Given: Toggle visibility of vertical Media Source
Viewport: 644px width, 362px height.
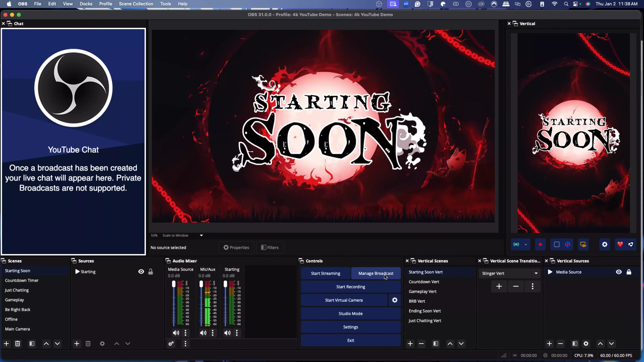Looking at the screenshot, I should point(619,272).
